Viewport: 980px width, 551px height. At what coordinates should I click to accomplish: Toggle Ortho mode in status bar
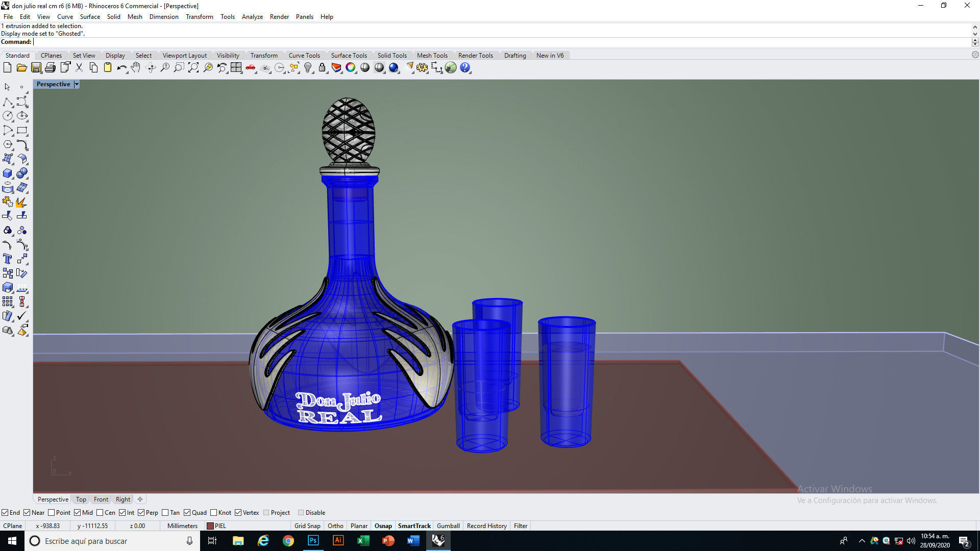(335, 526)
